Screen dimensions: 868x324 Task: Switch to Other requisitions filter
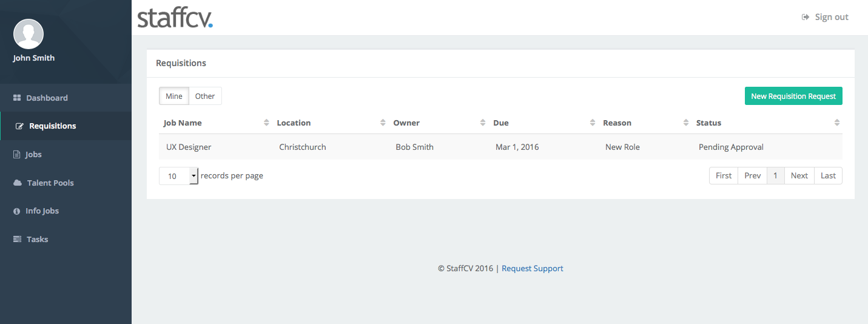pyautogui.click(x=205, y=96)
